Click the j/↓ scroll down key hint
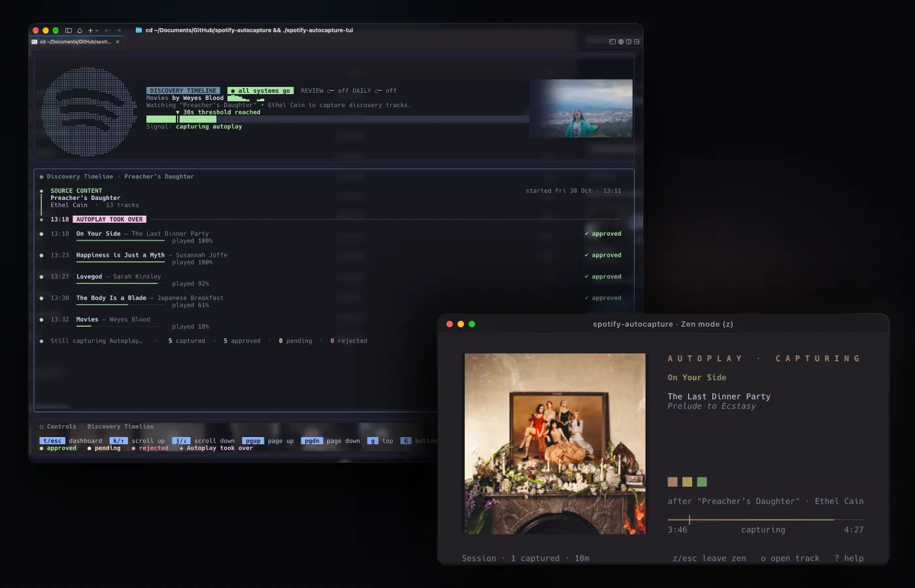 (204, 441)
